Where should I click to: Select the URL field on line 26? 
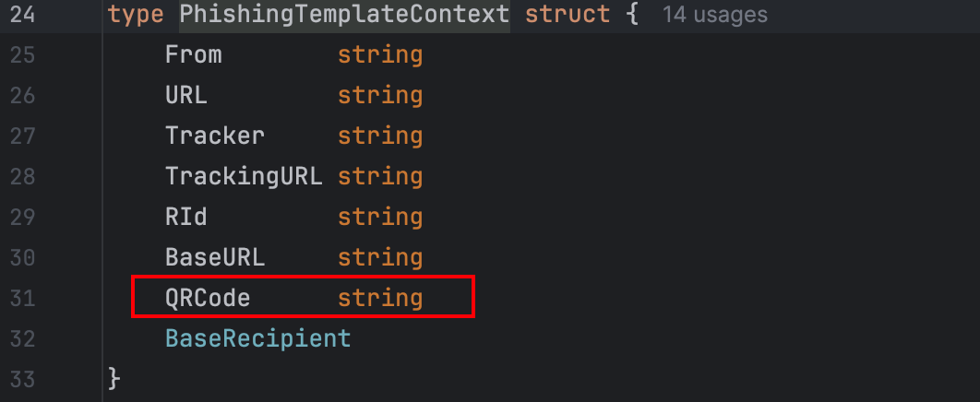[186, 95]
